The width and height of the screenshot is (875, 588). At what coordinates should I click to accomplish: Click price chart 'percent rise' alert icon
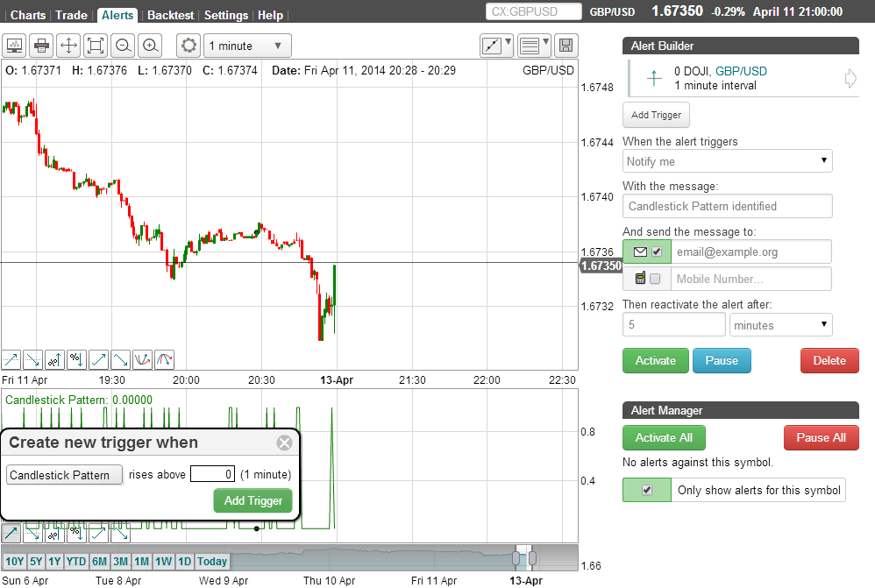(54, 360)
